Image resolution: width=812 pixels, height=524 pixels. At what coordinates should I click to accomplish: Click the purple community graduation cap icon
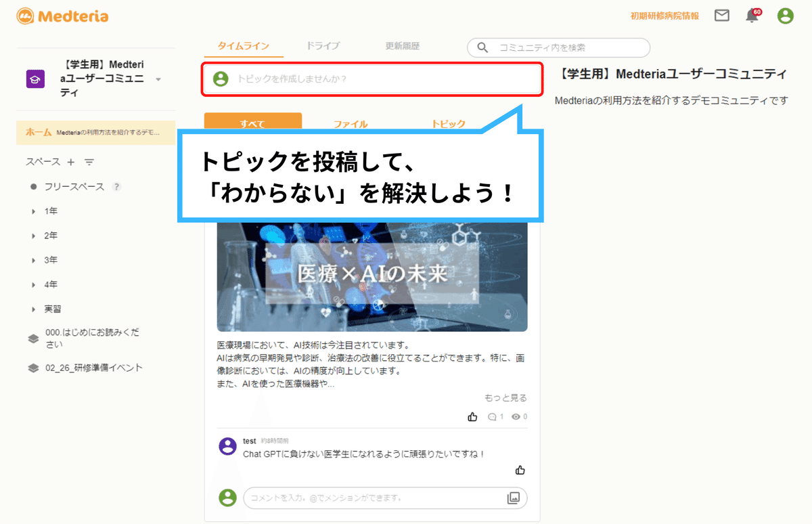click(x=35, y=79)
